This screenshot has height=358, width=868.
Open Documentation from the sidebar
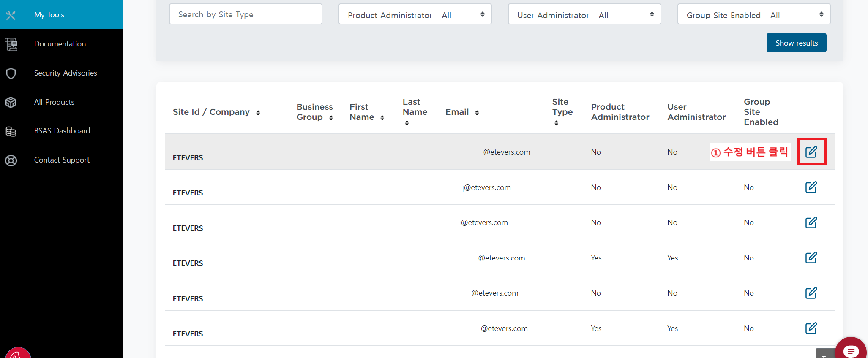(x=60, y=44)
